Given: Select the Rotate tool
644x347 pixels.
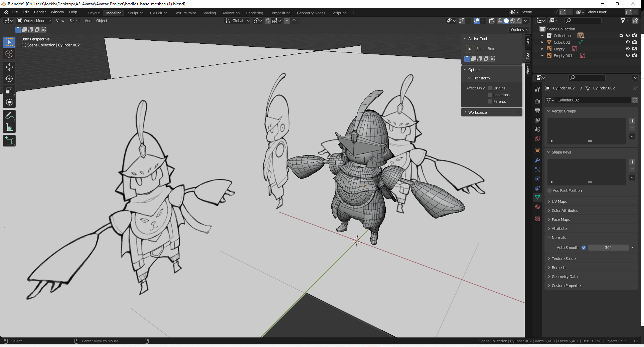Looking at the screenshot, I should coord(9,79).
